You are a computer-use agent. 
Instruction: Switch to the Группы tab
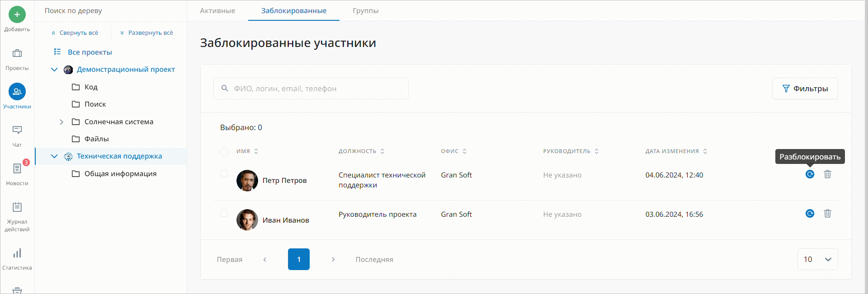click(x=366, y=11)
